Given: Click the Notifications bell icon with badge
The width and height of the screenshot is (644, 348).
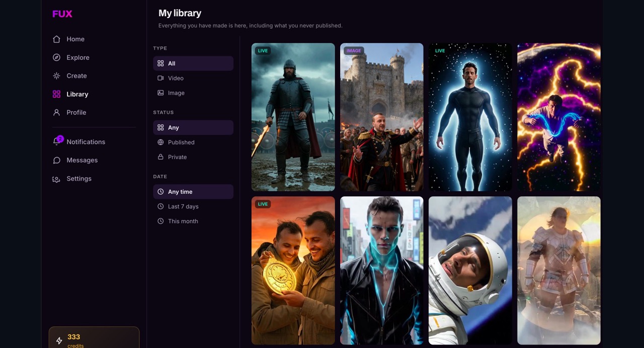Looking at the screenshot, I should pos(57,142).
